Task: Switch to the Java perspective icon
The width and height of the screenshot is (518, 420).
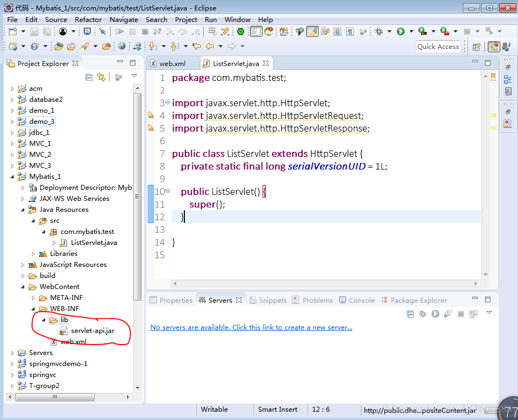Action: click(506, 47)
